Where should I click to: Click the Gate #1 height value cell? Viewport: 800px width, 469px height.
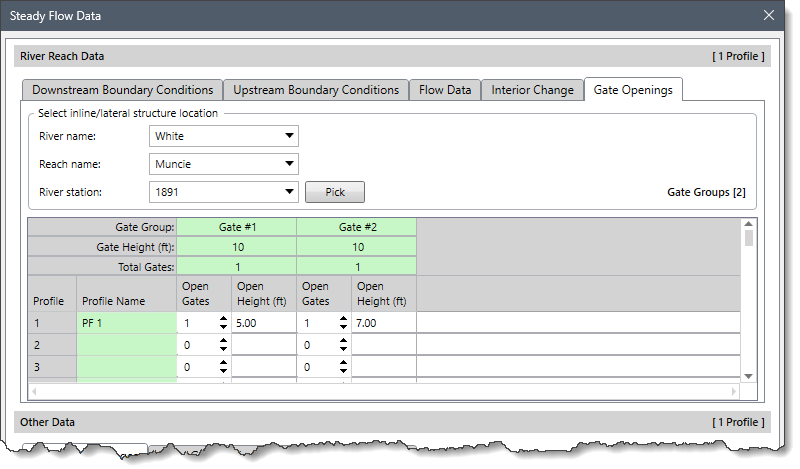pos(237,247)
